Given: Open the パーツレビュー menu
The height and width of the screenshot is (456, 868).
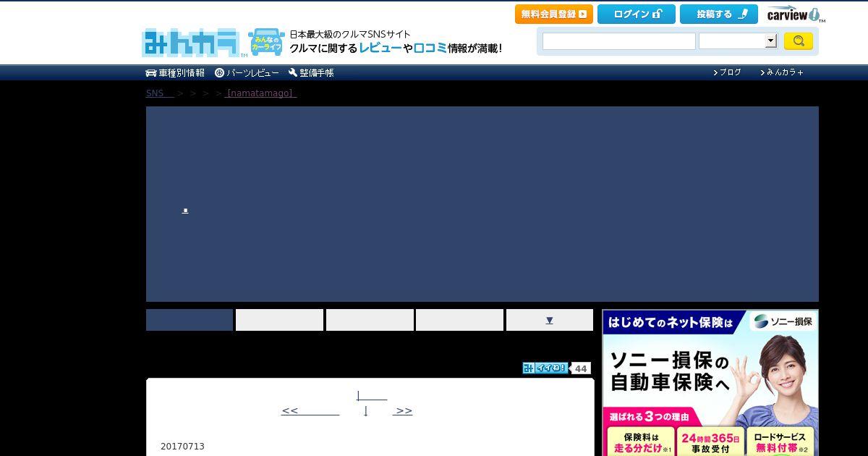Looking at the screenshot, I should [x=247, y=72].
